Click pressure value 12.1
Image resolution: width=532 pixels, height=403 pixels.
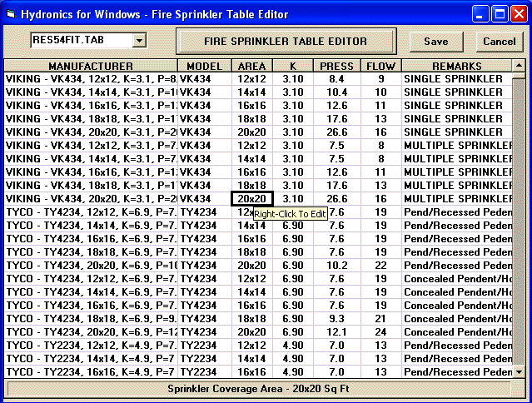(336, 331)
